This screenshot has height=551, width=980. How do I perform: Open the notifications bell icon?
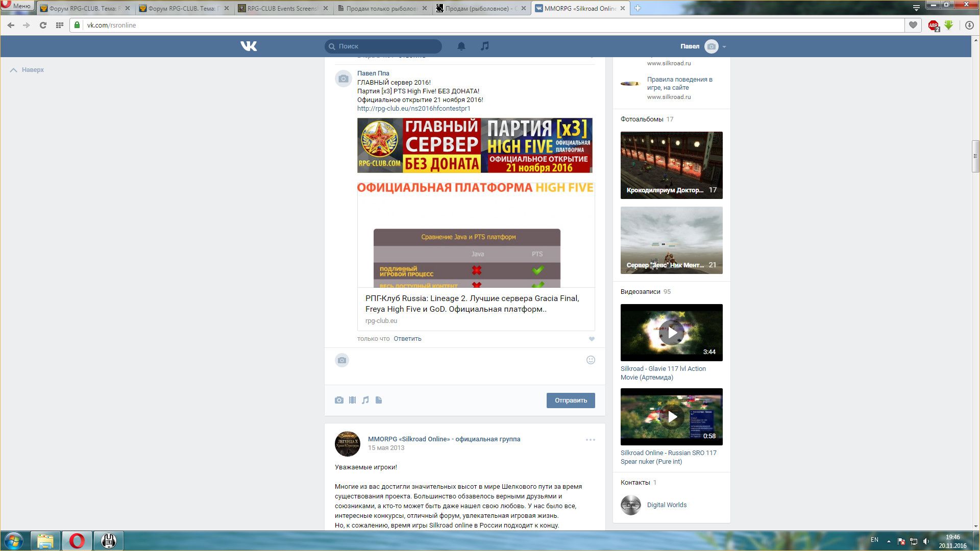click(x=461, y=46)
